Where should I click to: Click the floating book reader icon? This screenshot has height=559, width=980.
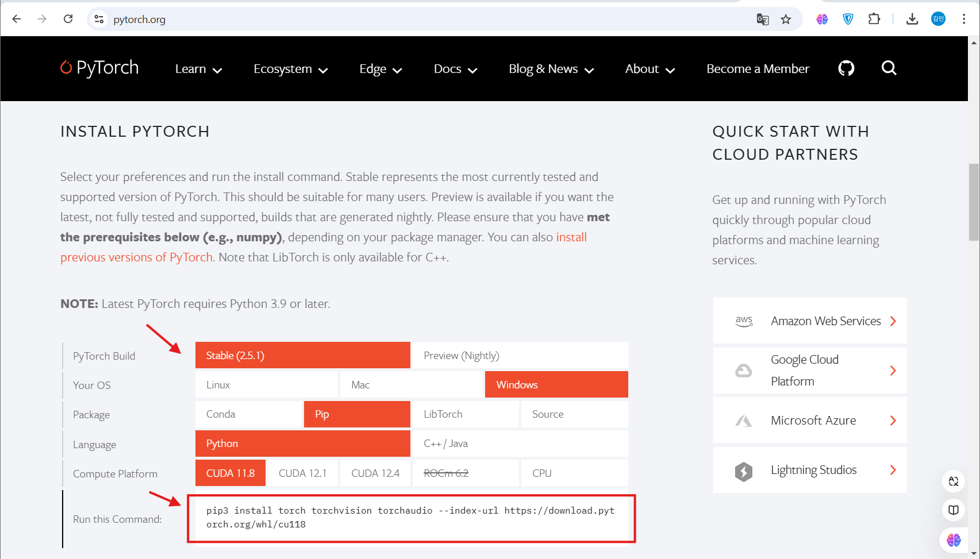[x=953, y=510]
